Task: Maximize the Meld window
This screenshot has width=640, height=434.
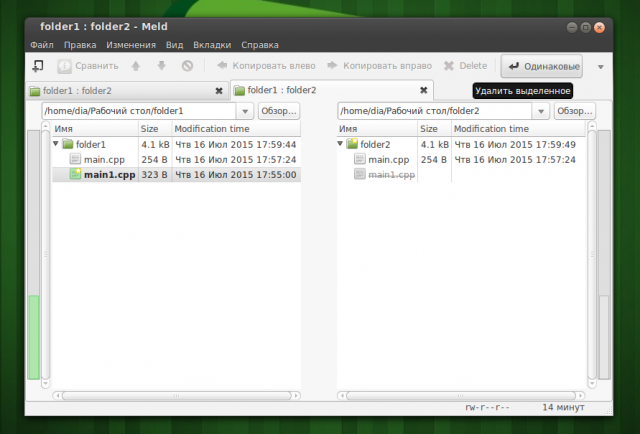Action: pyautogui.click(x=585, y=27)
